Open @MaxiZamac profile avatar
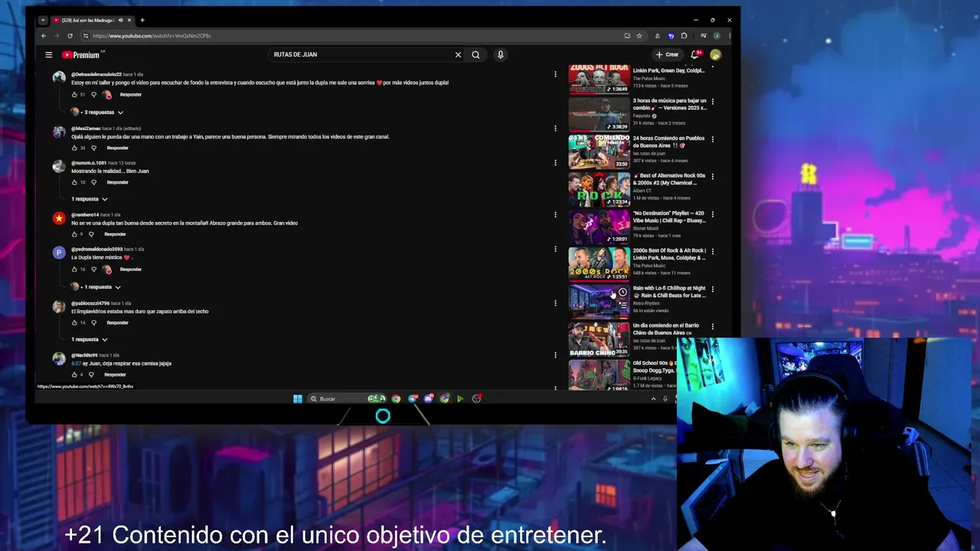Image resolution: width=980 pixels, height=551 pixels. (x=59, y=131)
